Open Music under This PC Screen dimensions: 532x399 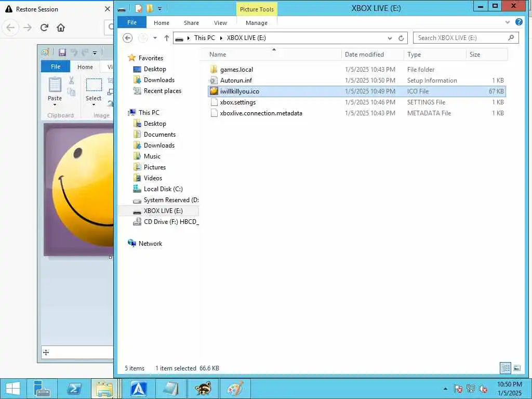click(x=152, y=156)
